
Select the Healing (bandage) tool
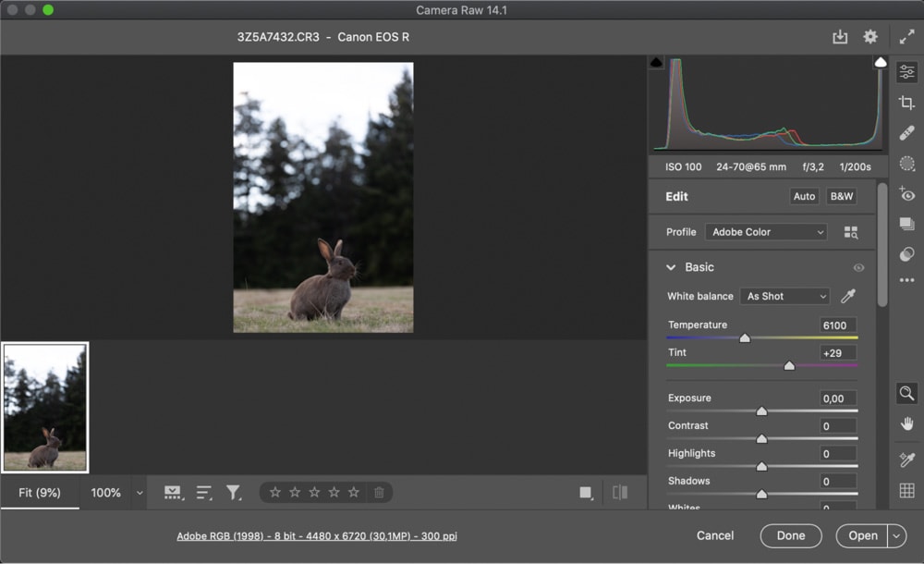pos(906,133)
